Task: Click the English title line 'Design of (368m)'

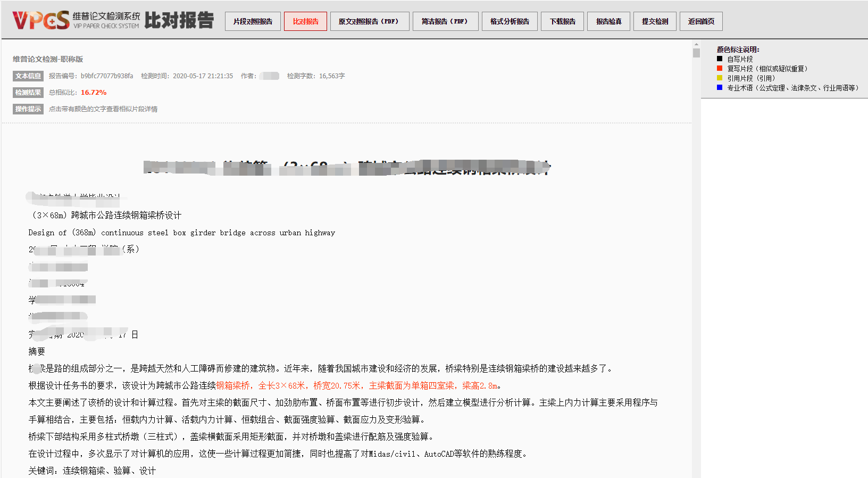Action: tap(182, 233)
